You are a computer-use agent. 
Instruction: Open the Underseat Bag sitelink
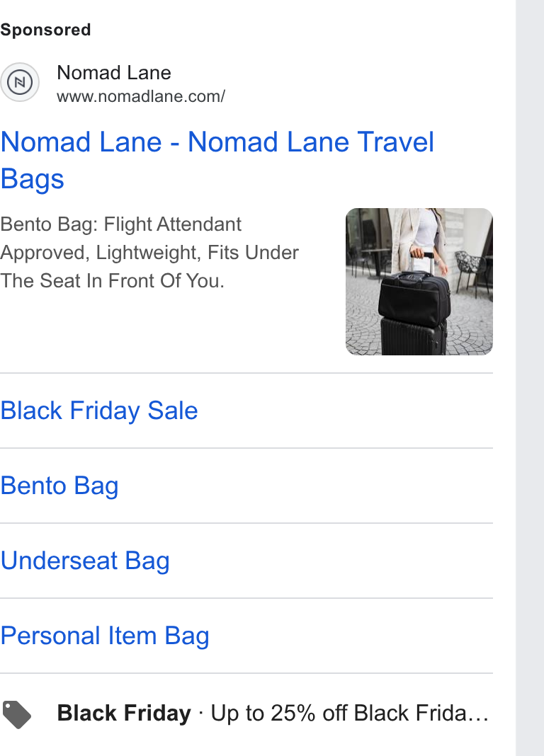coord(85,561)
